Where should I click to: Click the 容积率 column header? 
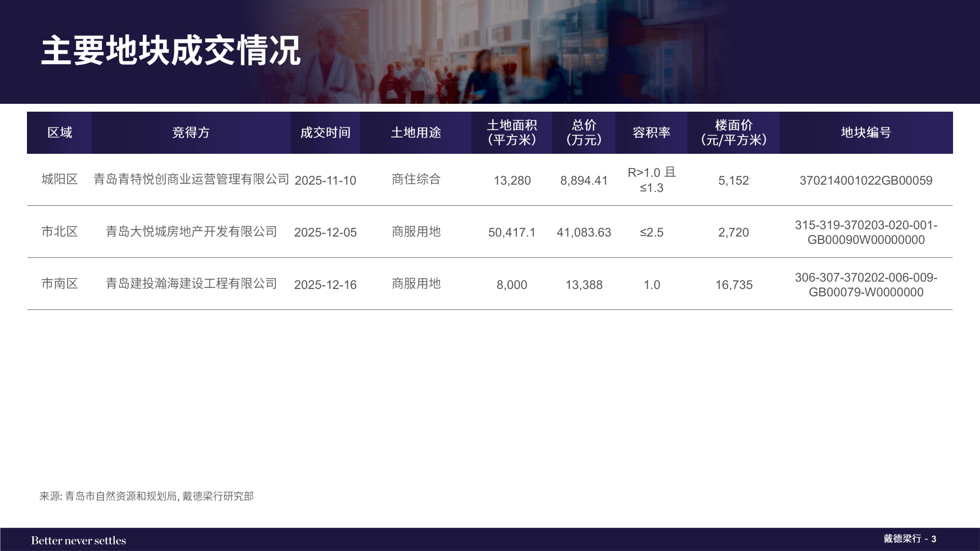[652, 133]
